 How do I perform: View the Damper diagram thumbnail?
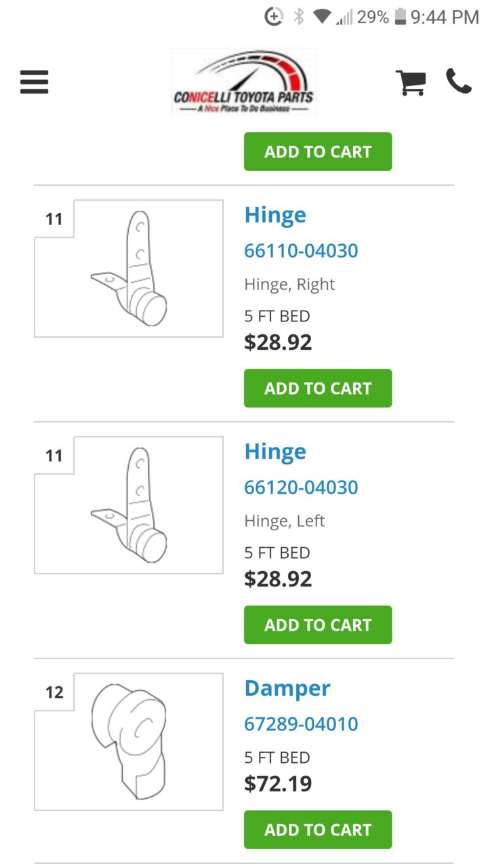129,742
